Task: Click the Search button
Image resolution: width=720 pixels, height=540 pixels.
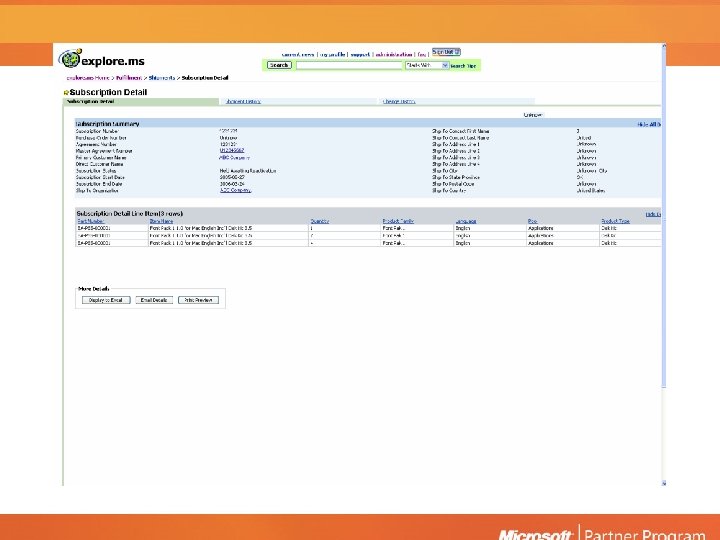Action: [x=279, y=65]
